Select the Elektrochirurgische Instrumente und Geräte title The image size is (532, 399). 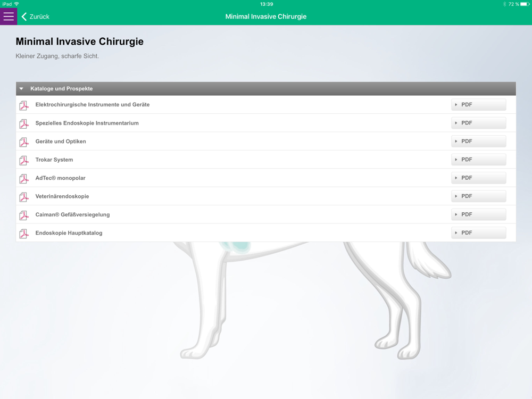click(x=92, y=104)
